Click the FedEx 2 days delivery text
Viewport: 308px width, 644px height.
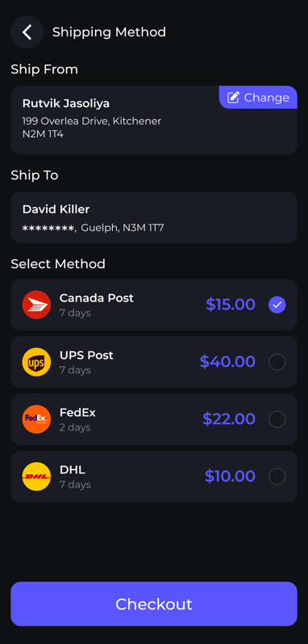75,427
